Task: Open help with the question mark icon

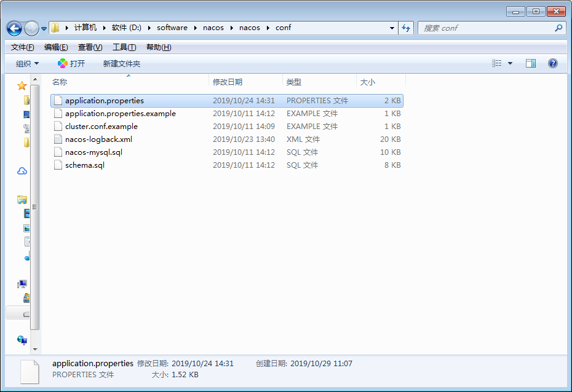Action: (x=553, y=63)
